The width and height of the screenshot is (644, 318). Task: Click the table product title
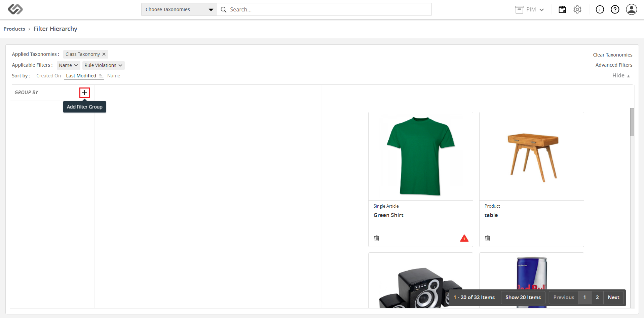pos(491,215)
